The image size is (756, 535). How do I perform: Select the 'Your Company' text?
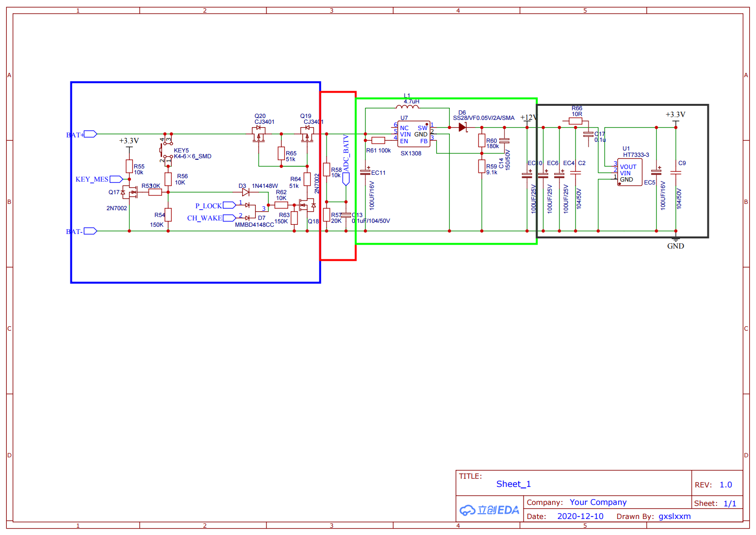tap(598, 502)
